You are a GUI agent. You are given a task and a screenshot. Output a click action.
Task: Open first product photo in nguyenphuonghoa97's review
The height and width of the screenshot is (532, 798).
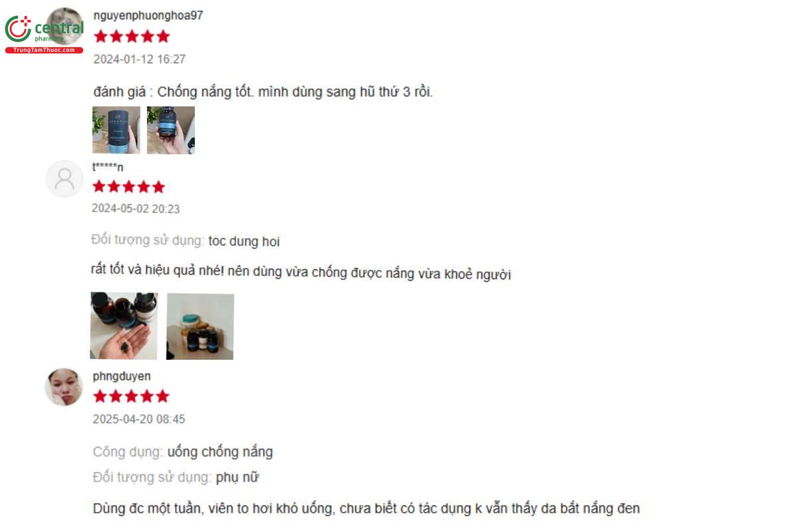point(116,130)
